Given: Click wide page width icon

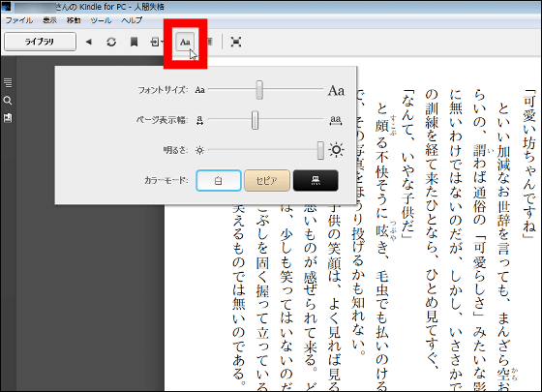Looking at the screenshot, I should (x=336, y=120).
